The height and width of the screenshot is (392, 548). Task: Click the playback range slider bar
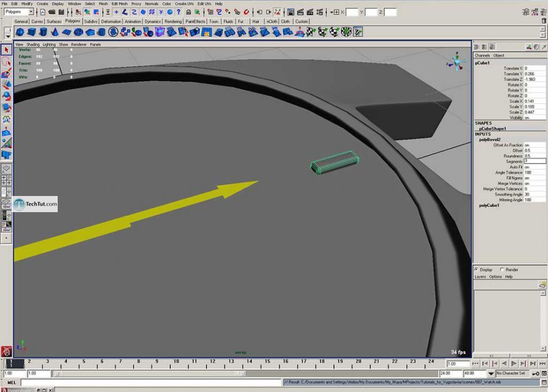tap(149, 374)
